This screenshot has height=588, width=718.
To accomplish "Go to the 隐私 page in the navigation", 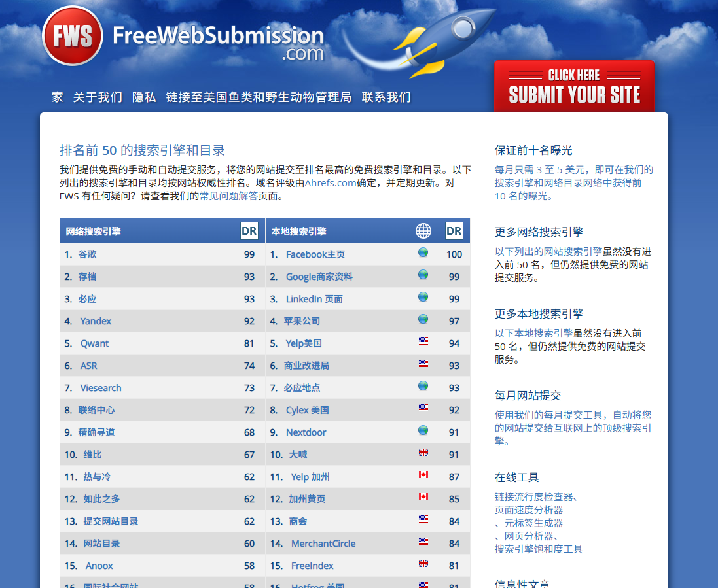I will 144,97.
